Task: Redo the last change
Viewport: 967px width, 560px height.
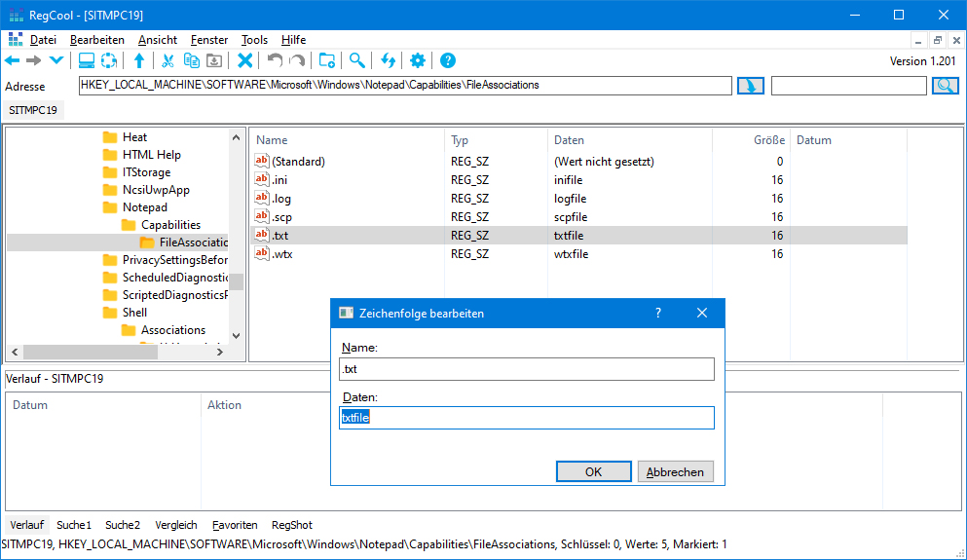Action: tap(297, 60)
